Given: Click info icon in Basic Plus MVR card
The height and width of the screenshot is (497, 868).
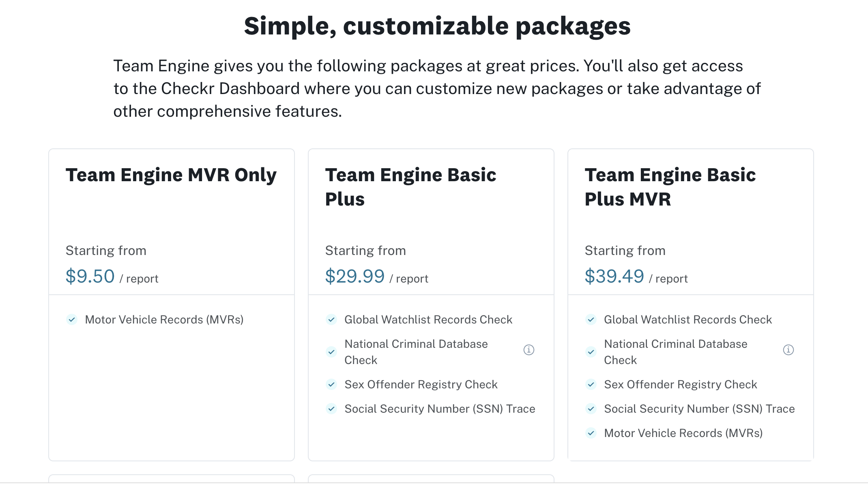Looking at the screenshot, I should coord(788,350).
